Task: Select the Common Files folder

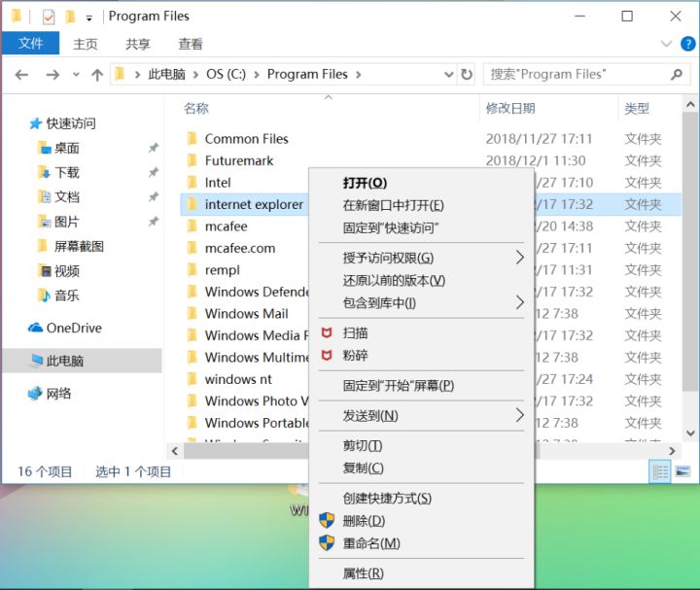Action: (246, 139)
